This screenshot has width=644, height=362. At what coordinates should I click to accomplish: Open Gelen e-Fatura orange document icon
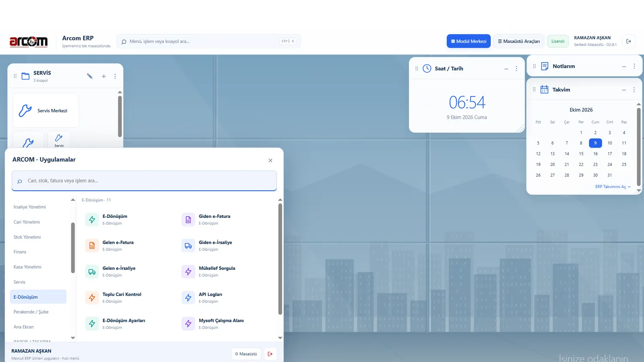click(92, 246)
